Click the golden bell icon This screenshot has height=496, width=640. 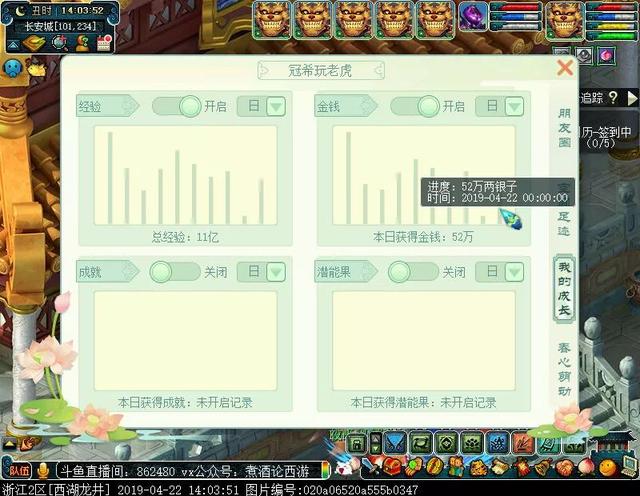pyautogui.click(x=542, y=466)
